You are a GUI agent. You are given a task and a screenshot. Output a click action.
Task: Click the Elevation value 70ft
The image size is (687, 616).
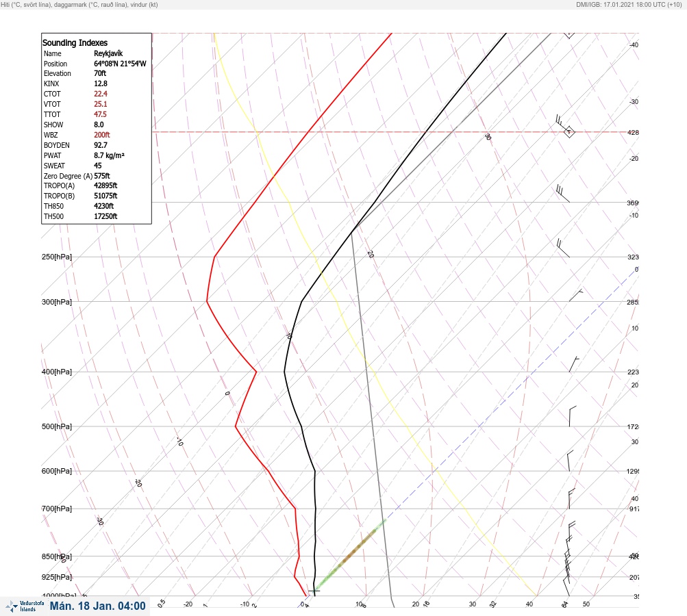click(x=100, y=73)
